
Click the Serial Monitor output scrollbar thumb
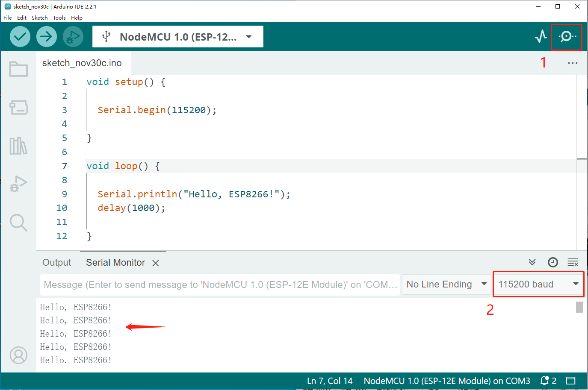click(579, 307)
